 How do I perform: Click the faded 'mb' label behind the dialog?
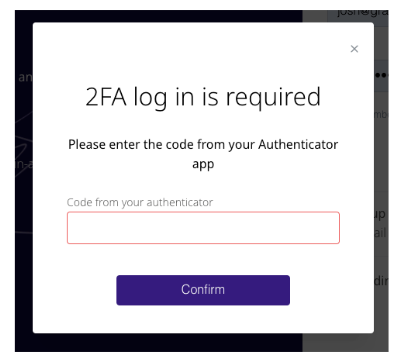coord(381,114)
